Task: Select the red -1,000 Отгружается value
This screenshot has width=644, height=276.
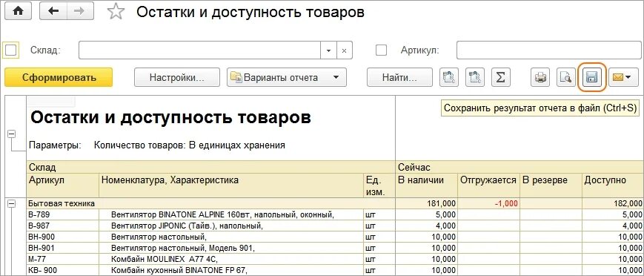Action: click(489, 203)
